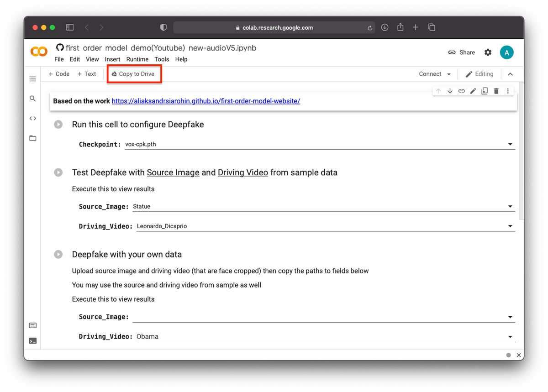Click the Safari back arrow
Screen dimensions: 548x392
click(x=86, y=27)
